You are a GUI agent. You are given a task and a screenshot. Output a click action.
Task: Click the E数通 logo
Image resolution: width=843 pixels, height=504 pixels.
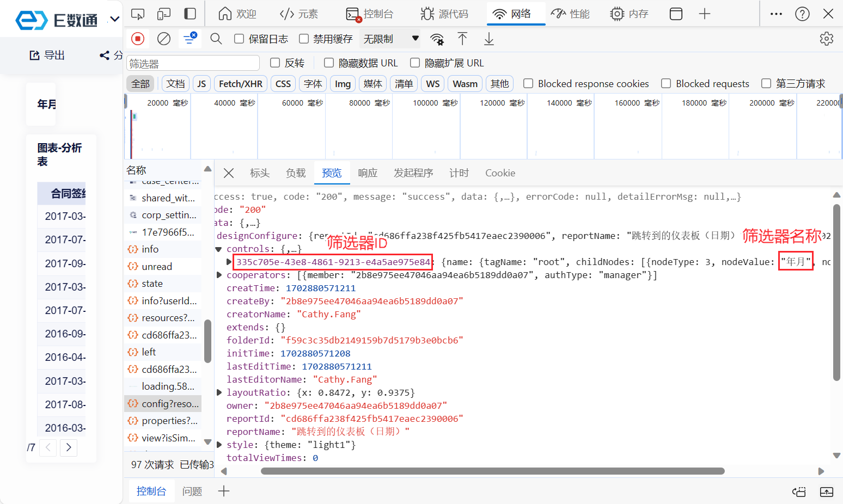point(57,20)
